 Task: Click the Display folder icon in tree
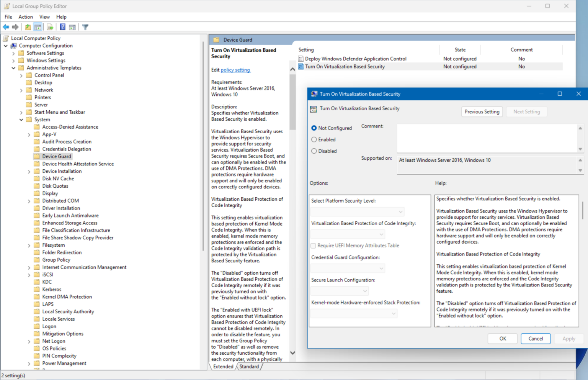37,193
